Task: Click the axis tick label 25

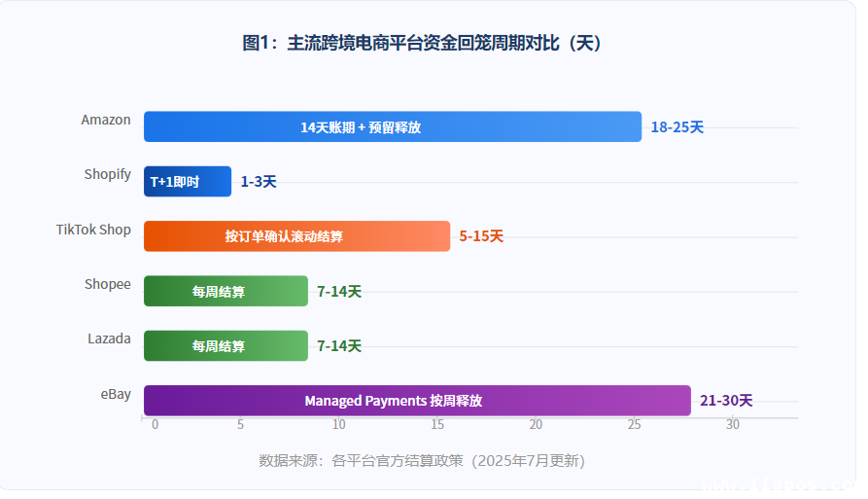Action: (x=634, y=425)
